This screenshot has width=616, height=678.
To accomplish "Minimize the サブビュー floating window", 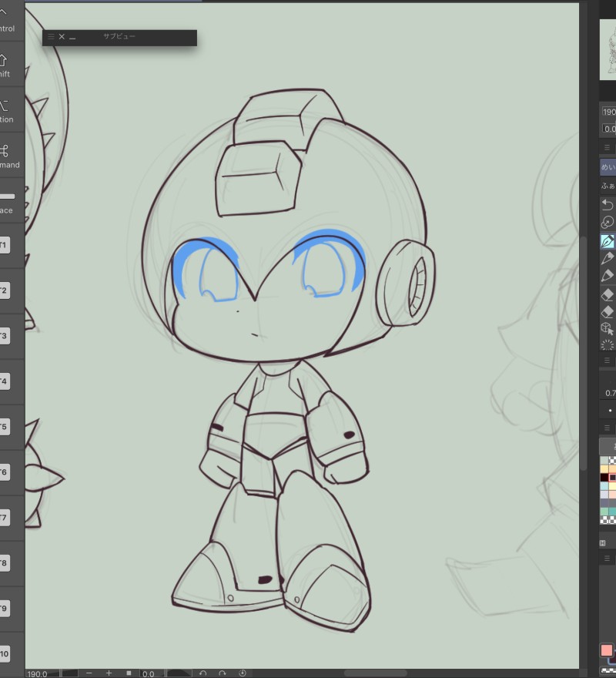I will click(72, 38).
